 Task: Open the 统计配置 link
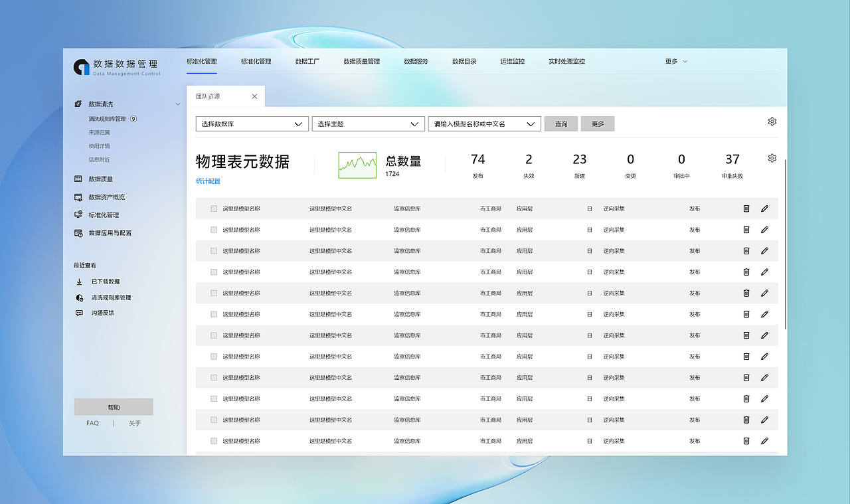208,181
